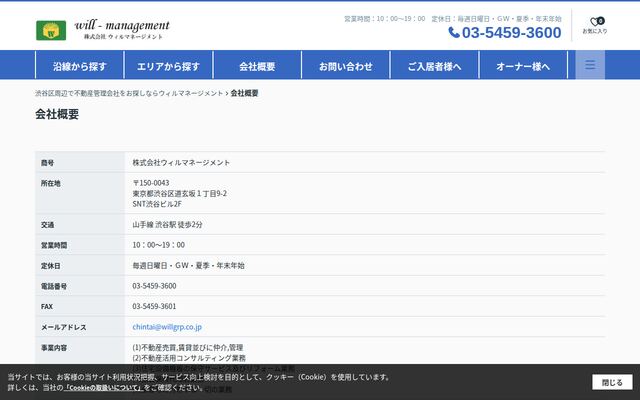Click FAX number 03-5459-3601
The image size is (640, 400).
click(x=154, y=306)
